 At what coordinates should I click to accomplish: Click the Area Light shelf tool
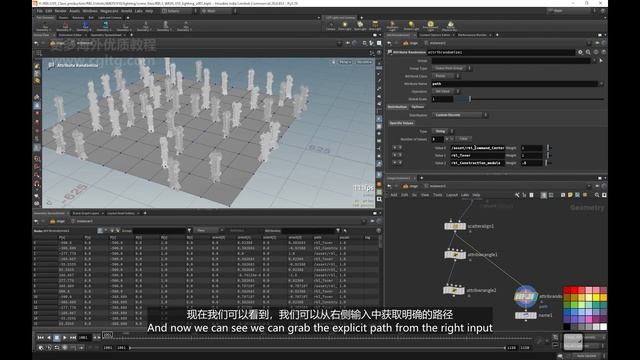pos(375,26)
